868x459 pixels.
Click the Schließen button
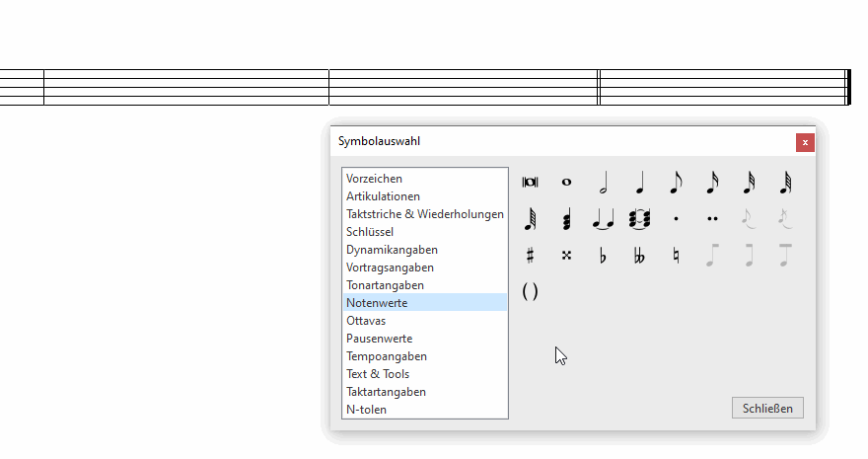pyautogui.click(x=767, y=408)
